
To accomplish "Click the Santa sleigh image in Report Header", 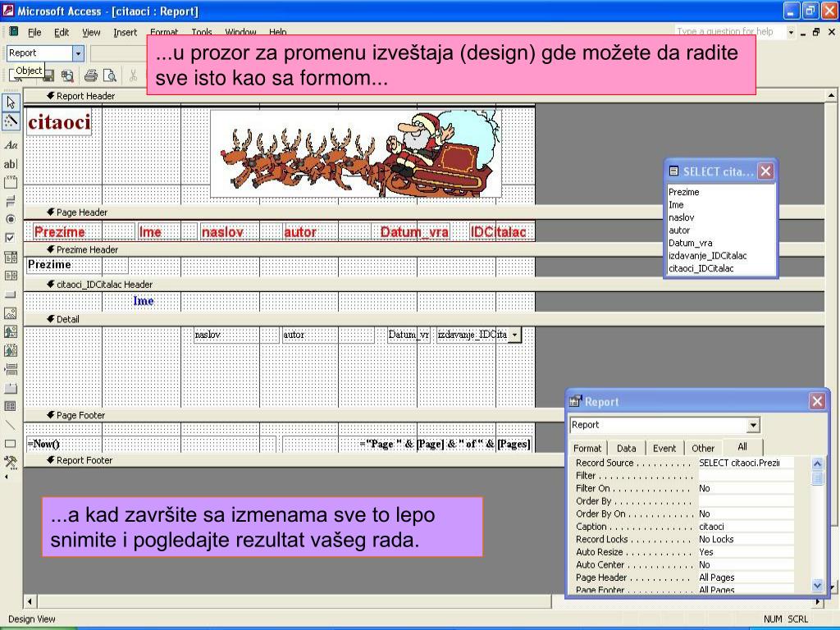I will (x=356, y=153).
